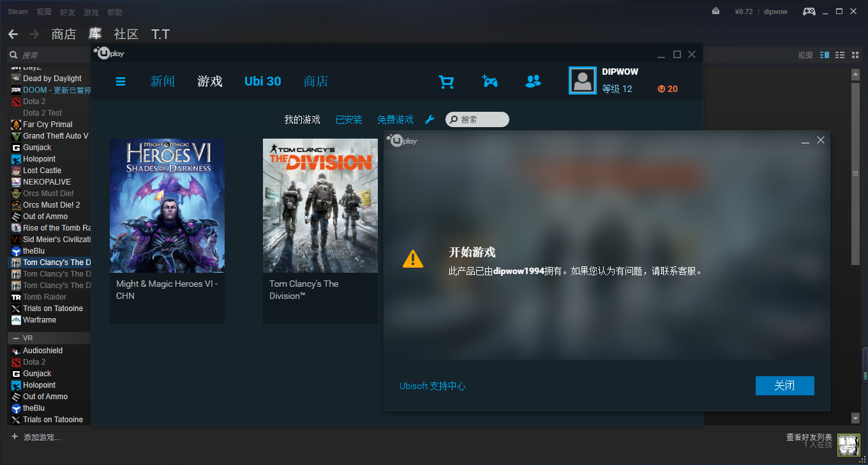Viewport: 868px width, 465px height.
Task: Switch Steam library to detail view icon
Action: tap(825, 56)
